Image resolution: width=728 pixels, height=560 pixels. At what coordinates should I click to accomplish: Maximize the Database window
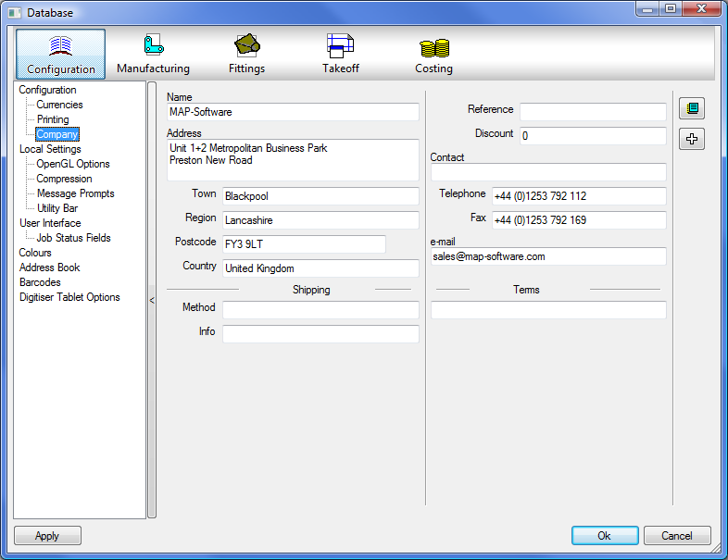pyautogui.click(x=671, y=9)
